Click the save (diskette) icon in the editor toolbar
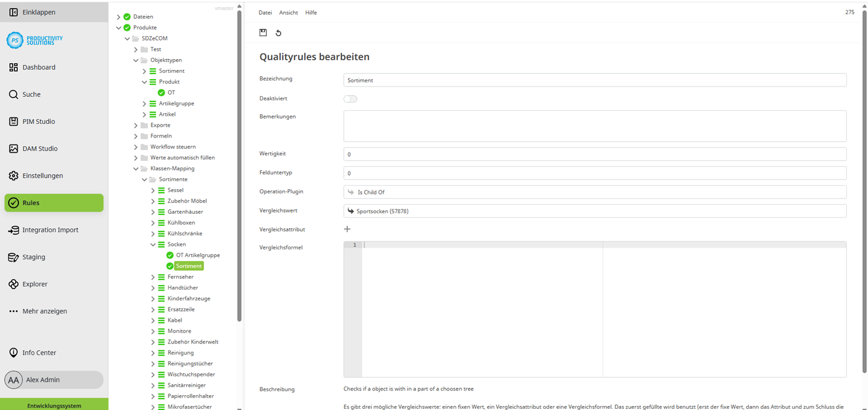The width and height of the screenshot is (868, 410). coord(263,33)
